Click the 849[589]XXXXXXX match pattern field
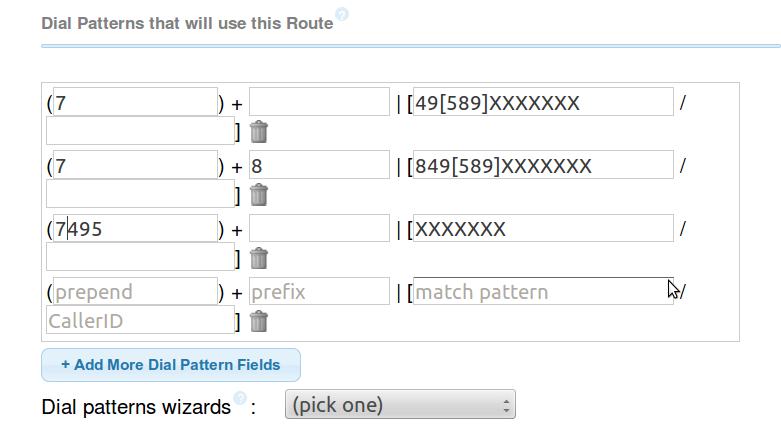 543,165
